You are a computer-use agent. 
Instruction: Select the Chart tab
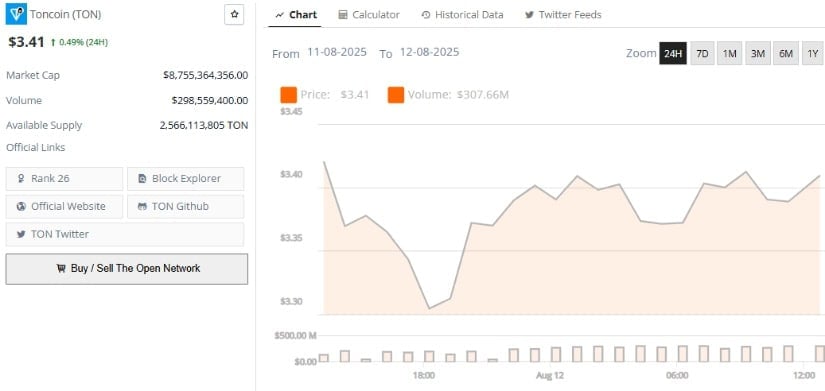point(296,15)
